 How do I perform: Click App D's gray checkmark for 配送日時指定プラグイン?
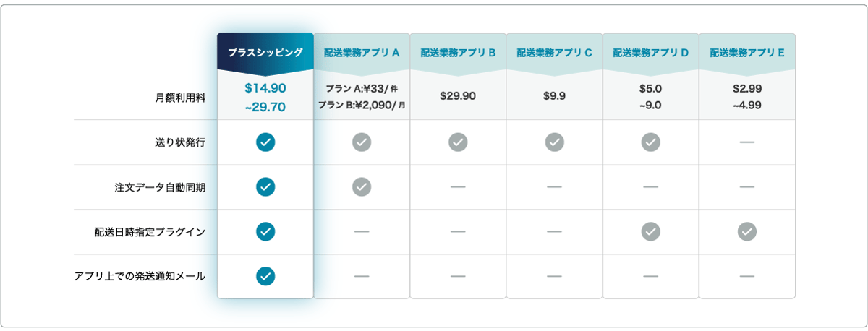651,231
